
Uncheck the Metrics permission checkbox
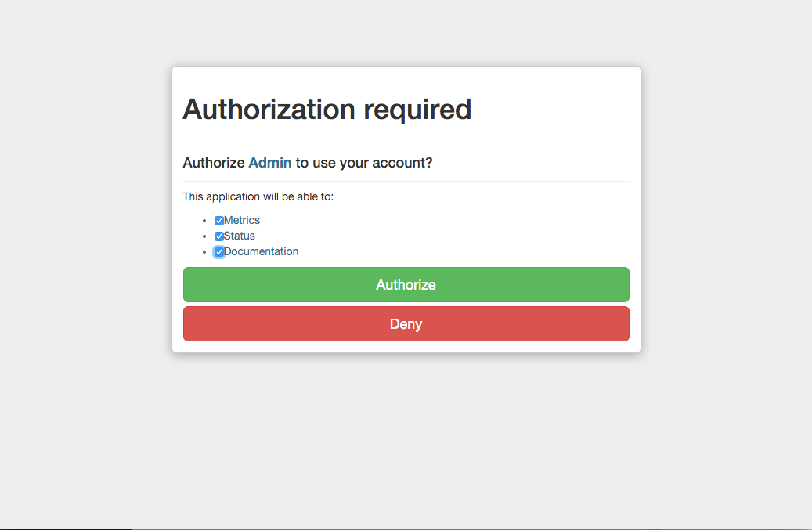coord(219,221)
